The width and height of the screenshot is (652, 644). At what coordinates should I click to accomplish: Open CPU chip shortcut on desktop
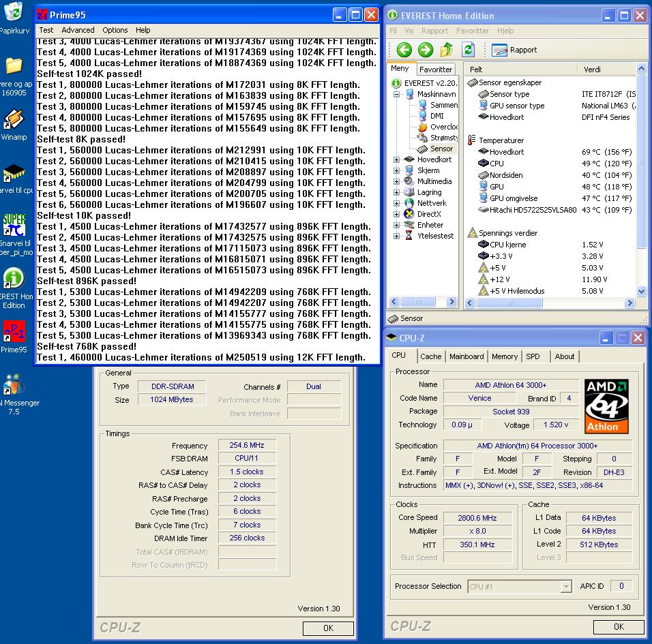click(x=14, y=179)
